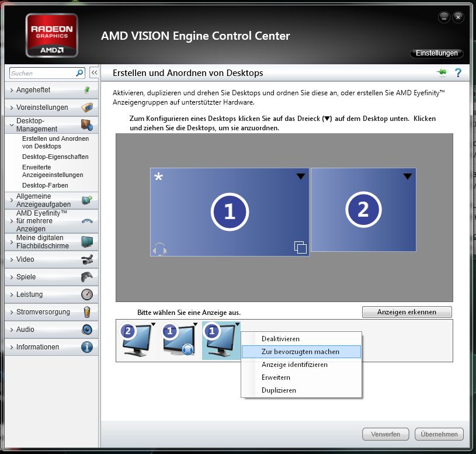Screen dimensions: 476x454
Task: Collapse sidebar with the double-arrow button
Action: 94,72
